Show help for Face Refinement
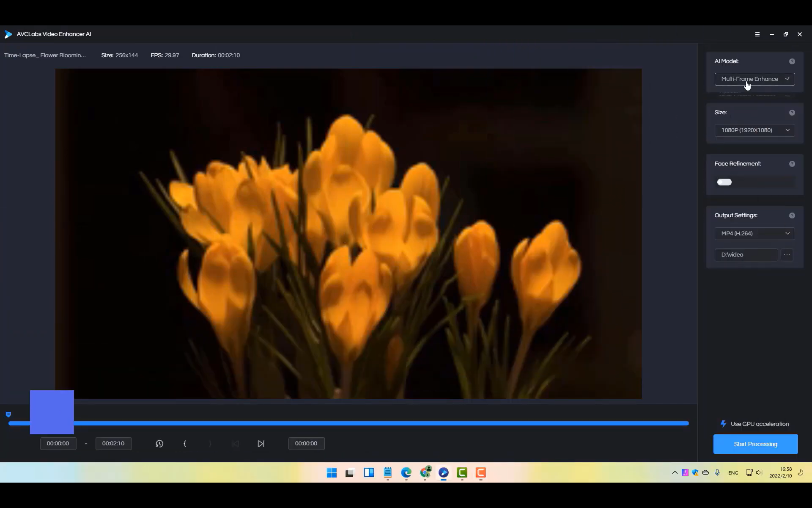The width and height of the screenshot is (812, 508). pos(792,164)
